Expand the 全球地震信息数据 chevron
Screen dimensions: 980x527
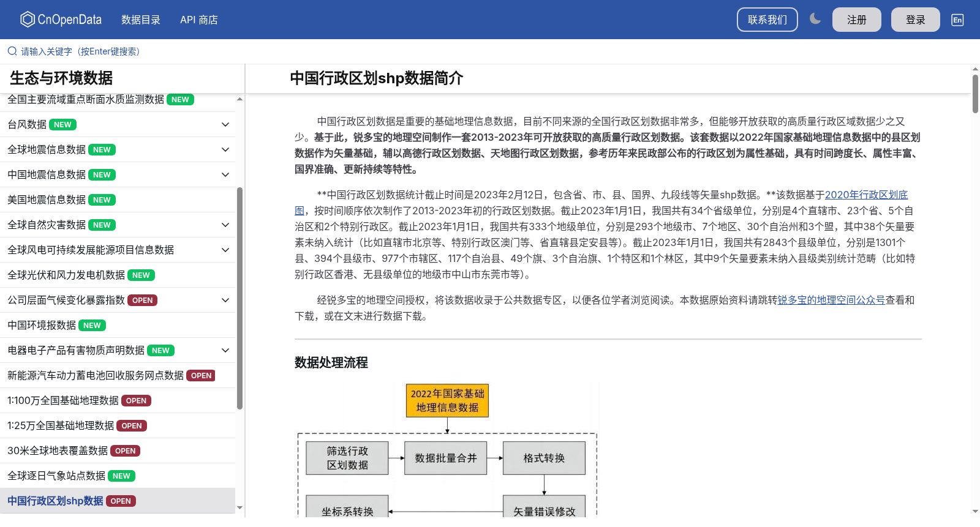tap(225, 150)
